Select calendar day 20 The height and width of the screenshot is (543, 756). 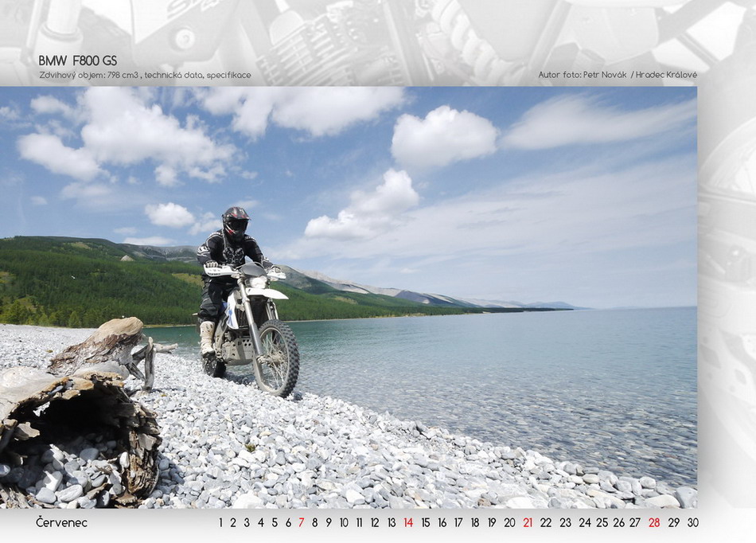(x=509, y=523)
